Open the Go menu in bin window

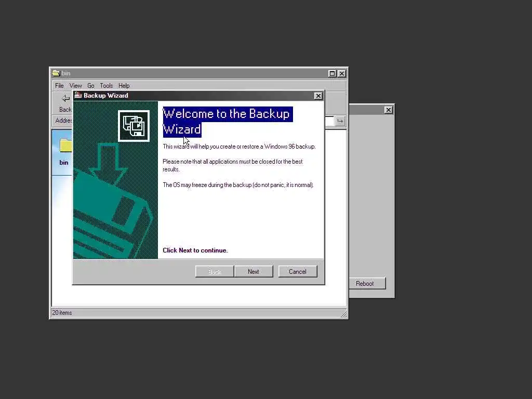point(90,86)
